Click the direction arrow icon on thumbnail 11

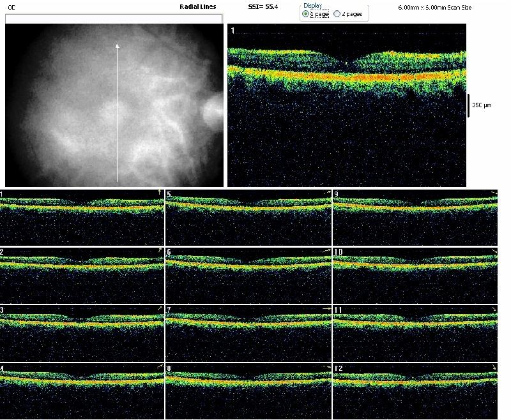(x=494, y=309)
